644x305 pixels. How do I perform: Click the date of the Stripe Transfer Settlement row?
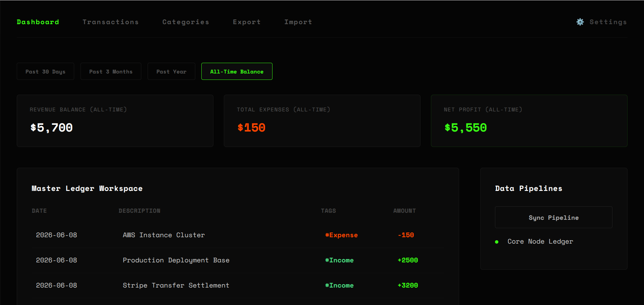point(56,286)
